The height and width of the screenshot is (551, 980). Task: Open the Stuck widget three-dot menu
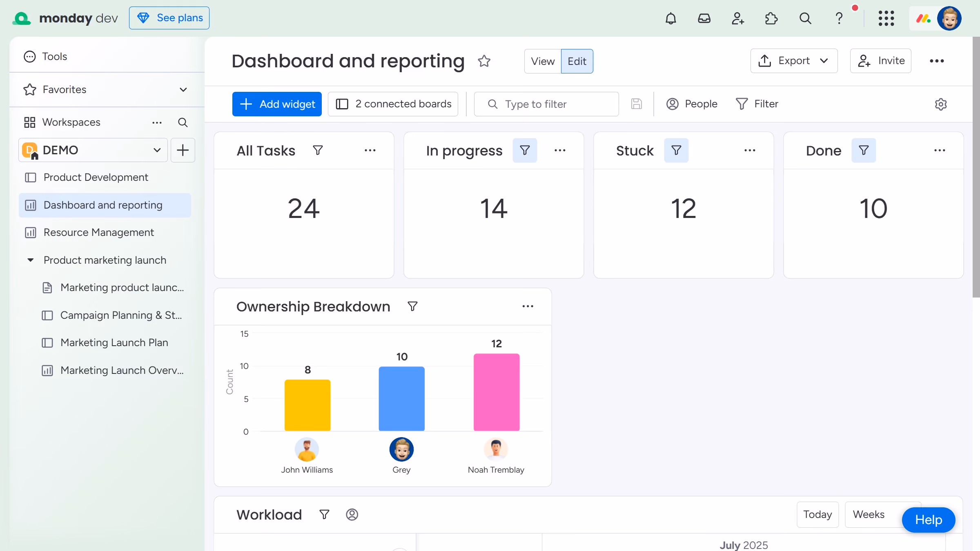[x=750, y=150]
